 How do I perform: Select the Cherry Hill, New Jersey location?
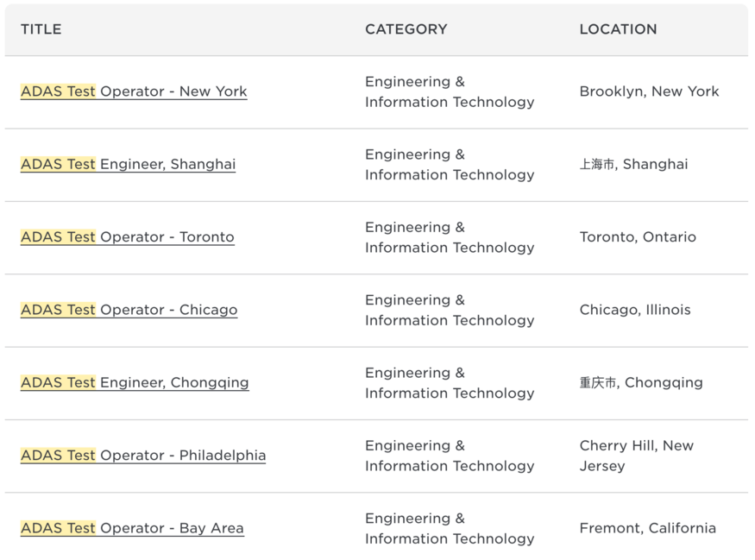(637, 456)
